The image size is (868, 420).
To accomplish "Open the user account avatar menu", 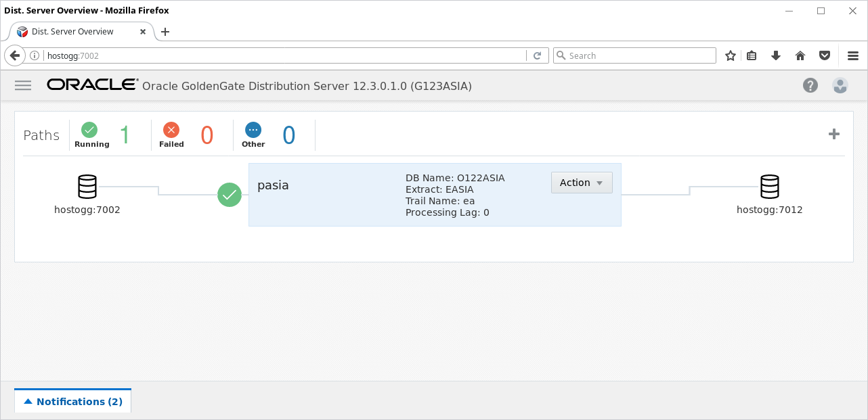I will coord(840,85).
